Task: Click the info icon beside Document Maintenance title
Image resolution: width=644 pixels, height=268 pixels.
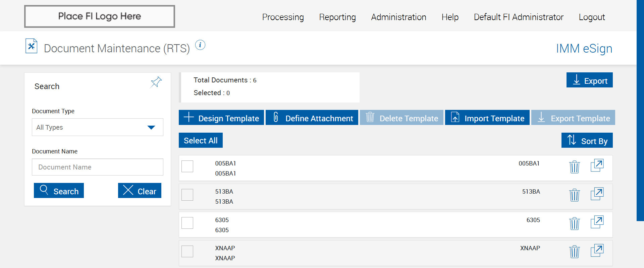Action: click(200, 45)
